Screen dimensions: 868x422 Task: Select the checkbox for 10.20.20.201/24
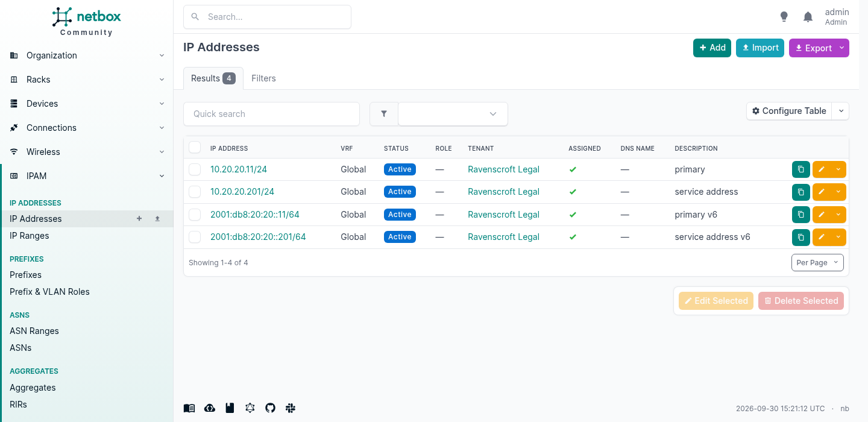coord(195,192)
